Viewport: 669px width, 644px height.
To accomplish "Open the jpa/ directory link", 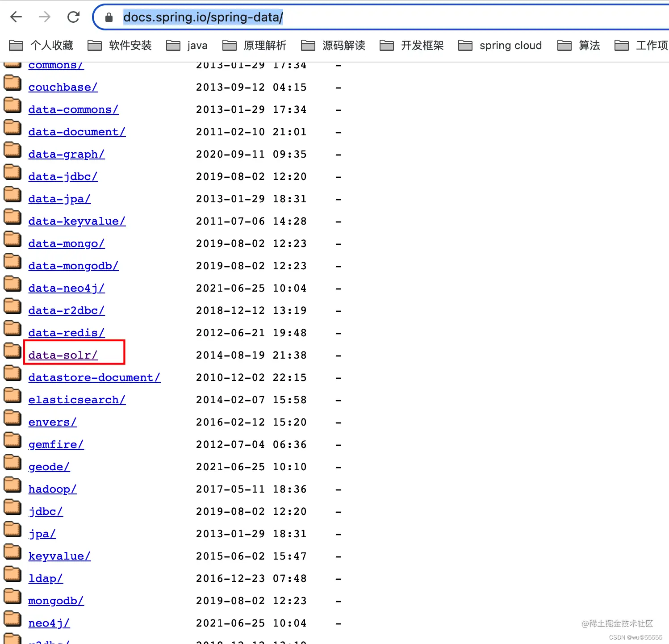I will coord(42,534).
